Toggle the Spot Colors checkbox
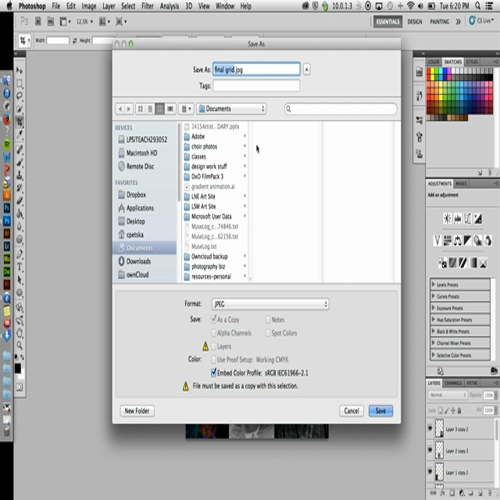The width and height of the screenshot is (500, 500). click(268, 333)
